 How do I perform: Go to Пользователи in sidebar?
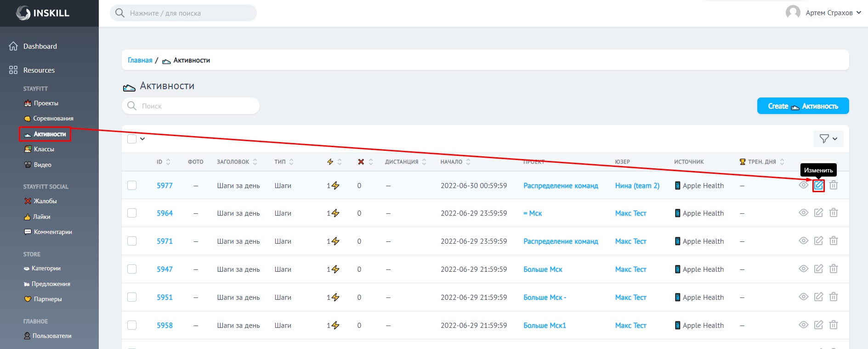coord(51,336)
